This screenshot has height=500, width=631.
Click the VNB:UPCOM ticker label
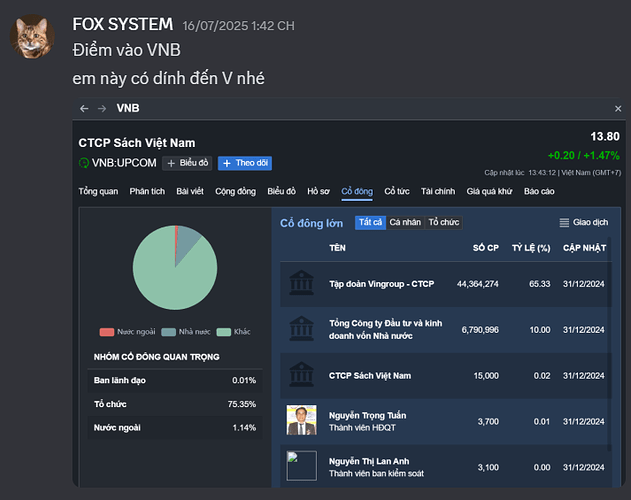click(124, 163)
